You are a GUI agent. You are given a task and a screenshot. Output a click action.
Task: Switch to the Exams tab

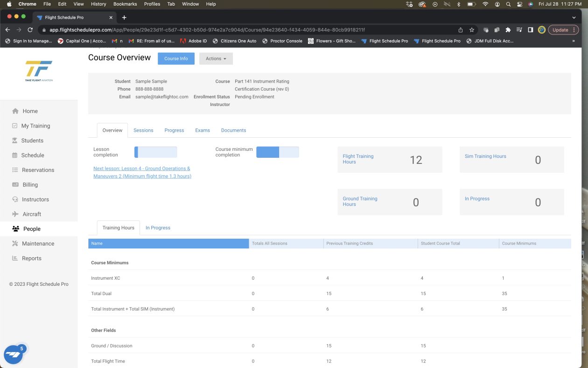(203, 130)
